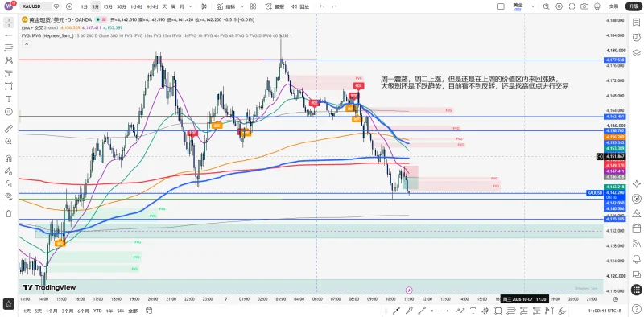Select the YTD date range
Screen dimensions: 644x317
click(x=97, y=311)
